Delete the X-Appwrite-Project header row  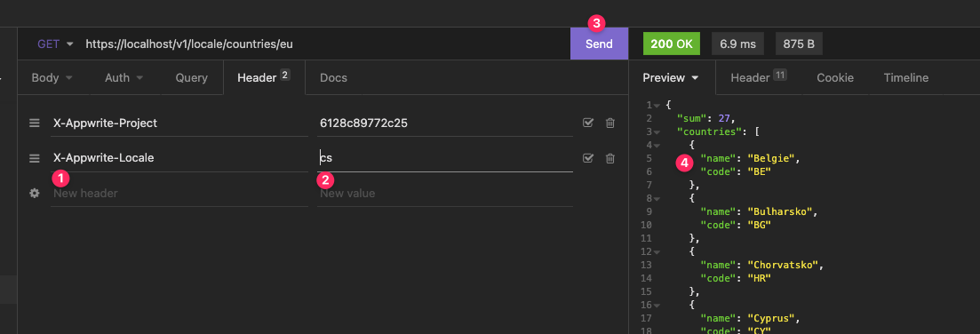pyautogui.click(x=610, y=123)
